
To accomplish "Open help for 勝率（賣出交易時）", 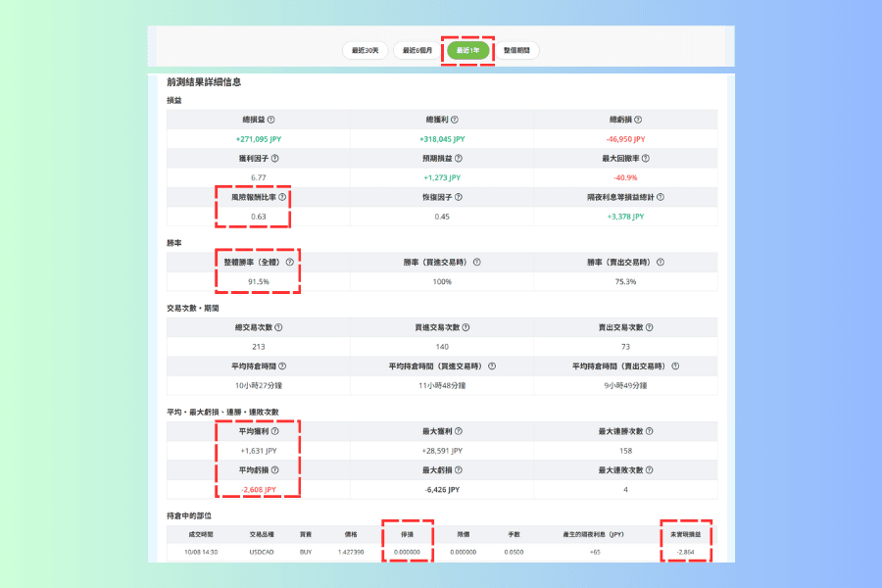I will pyautogui.click(x=661, y=263).
